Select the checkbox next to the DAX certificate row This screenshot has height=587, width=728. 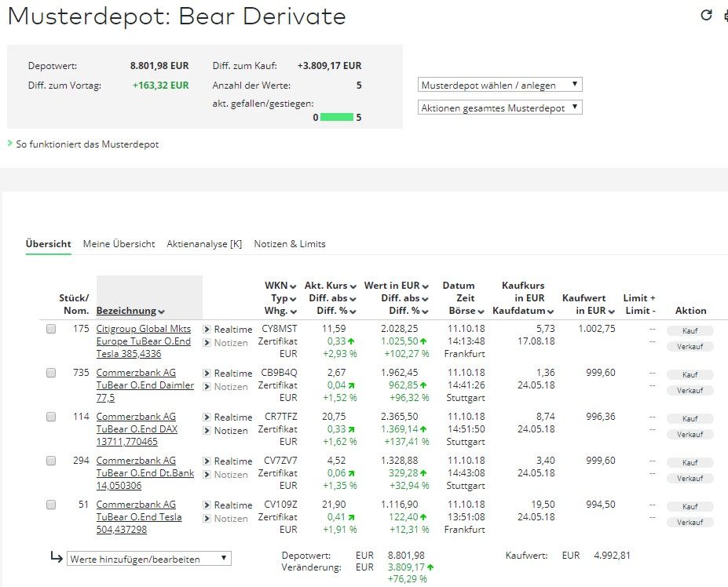pos(50,416)
